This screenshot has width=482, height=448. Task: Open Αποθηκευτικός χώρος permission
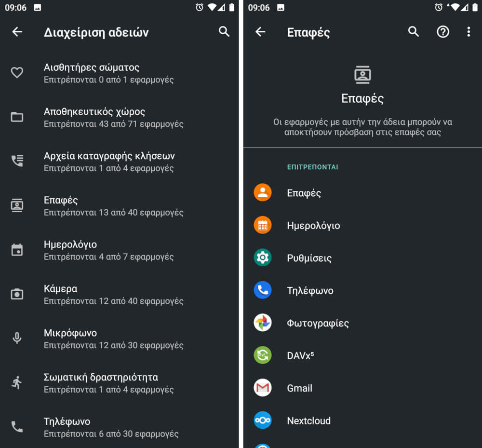[x=119, y=118]
